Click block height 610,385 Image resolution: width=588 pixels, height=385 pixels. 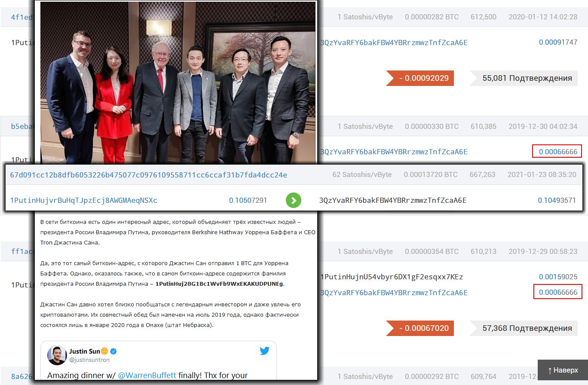pyautogui.click(x=484, y=126)
